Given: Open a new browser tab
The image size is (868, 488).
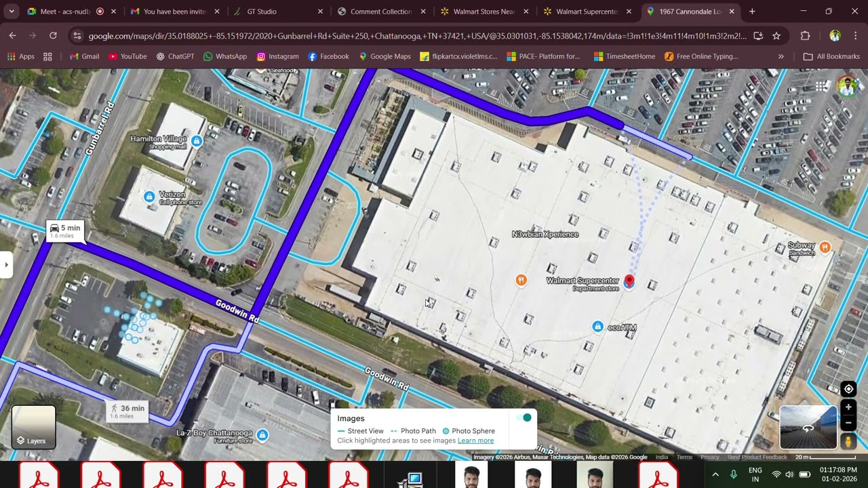Looking at the screenshot, I should click(x=752, y=12).
